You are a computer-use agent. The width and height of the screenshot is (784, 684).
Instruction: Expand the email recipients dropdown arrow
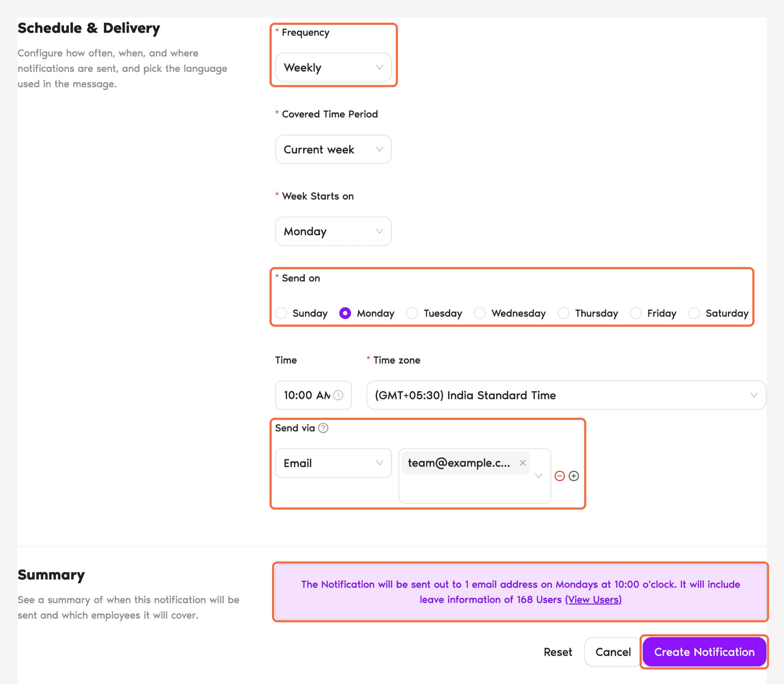tap(539, 476)
